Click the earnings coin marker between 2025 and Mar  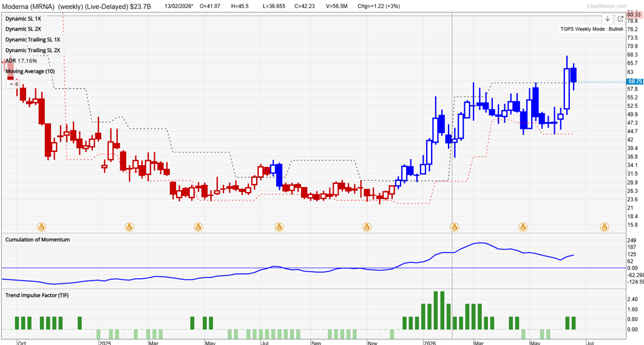(x=129, y=227)
